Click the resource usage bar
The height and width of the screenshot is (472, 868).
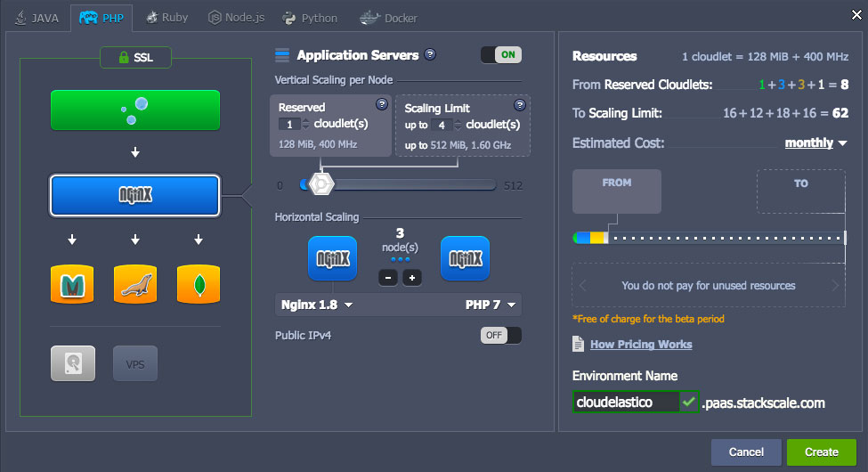(710, 238)
